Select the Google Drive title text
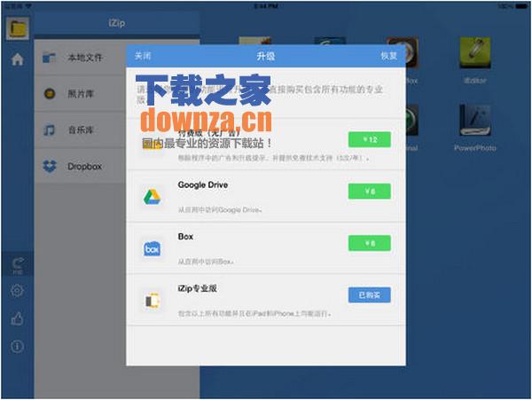532x400 pixels. click(203, 184)
